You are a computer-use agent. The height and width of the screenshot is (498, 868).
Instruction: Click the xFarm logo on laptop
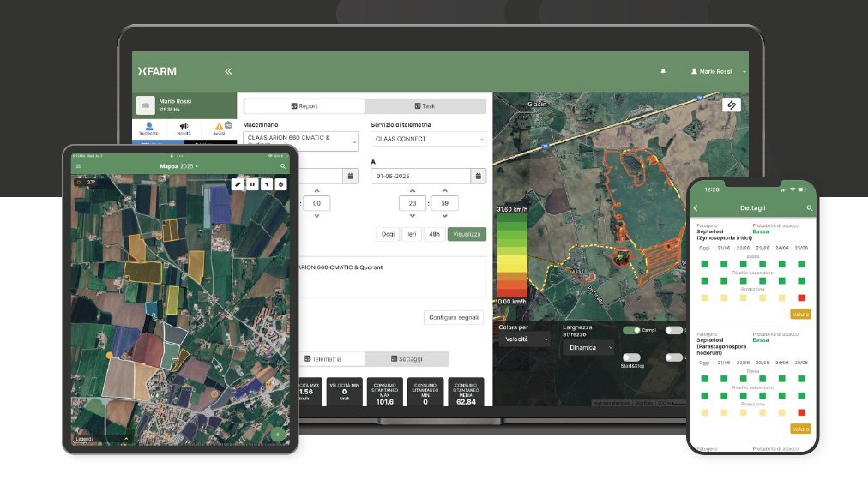157,71
